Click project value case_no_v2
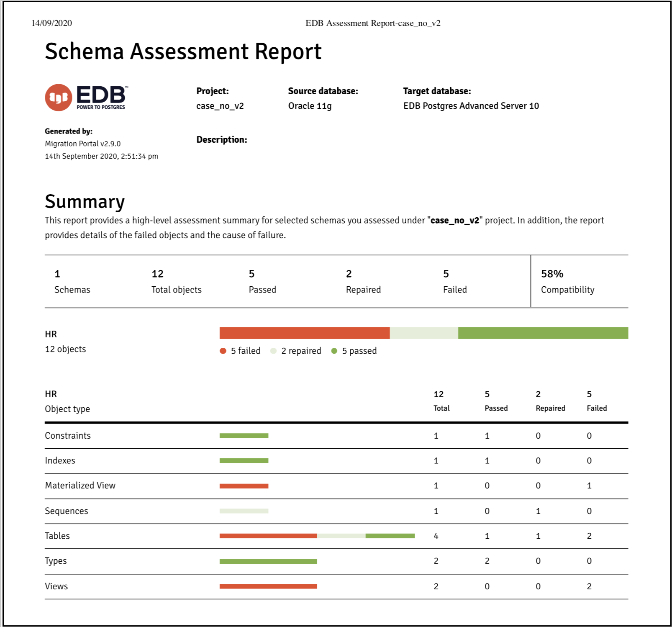This screenshot has height=627, width=672. (220, 106)
